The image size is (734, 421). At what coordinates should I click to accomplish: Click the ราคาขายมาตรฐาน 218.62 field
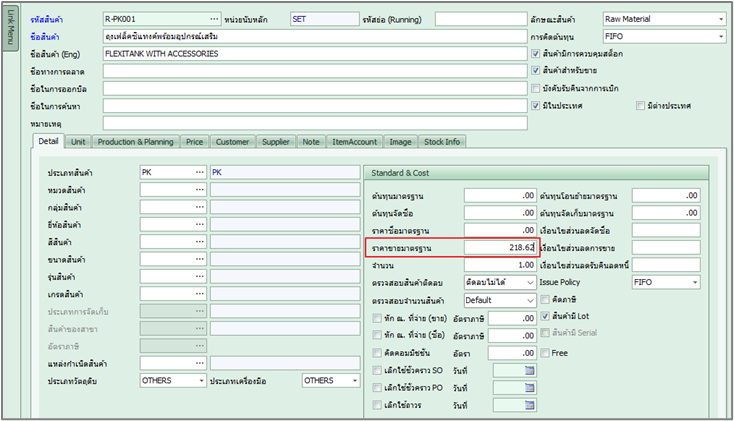(500, 247)
